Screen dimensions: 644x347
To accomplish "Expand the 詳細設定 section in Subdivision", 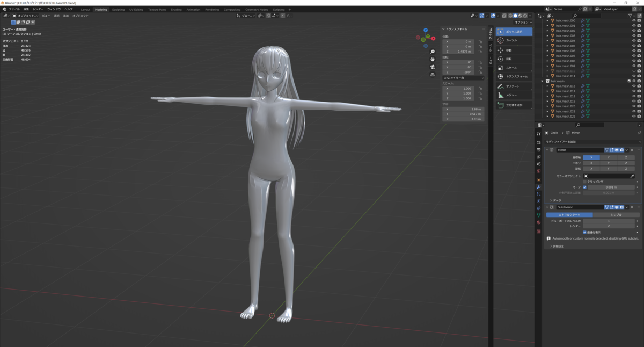I will (557, 246).
